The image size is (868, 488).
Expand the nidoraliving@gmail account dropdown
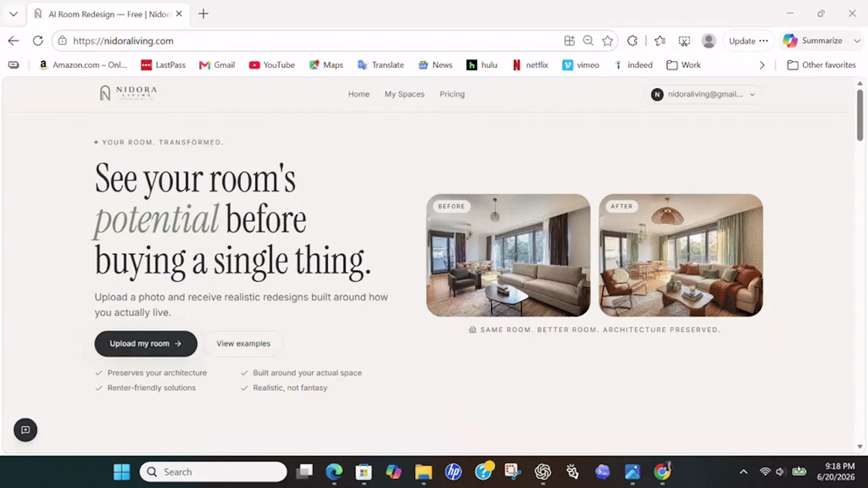click(704, 94)
